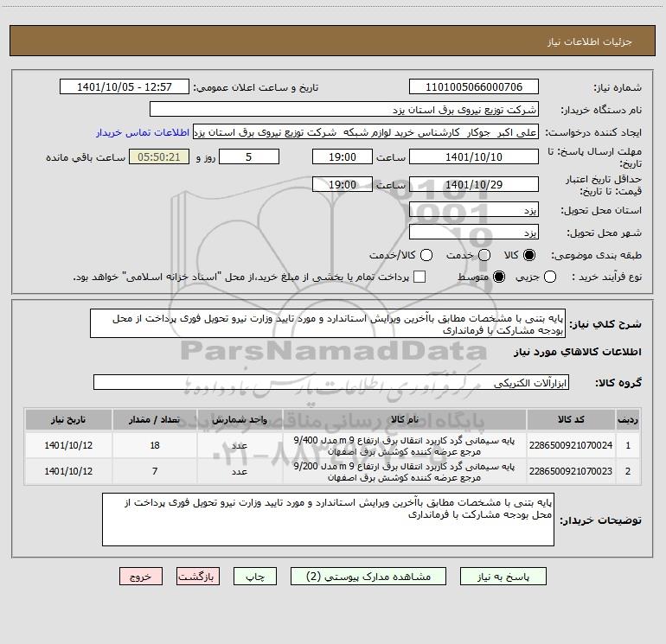
Task: Click the delivery province field استان محل تحویل
Action: 474,210
